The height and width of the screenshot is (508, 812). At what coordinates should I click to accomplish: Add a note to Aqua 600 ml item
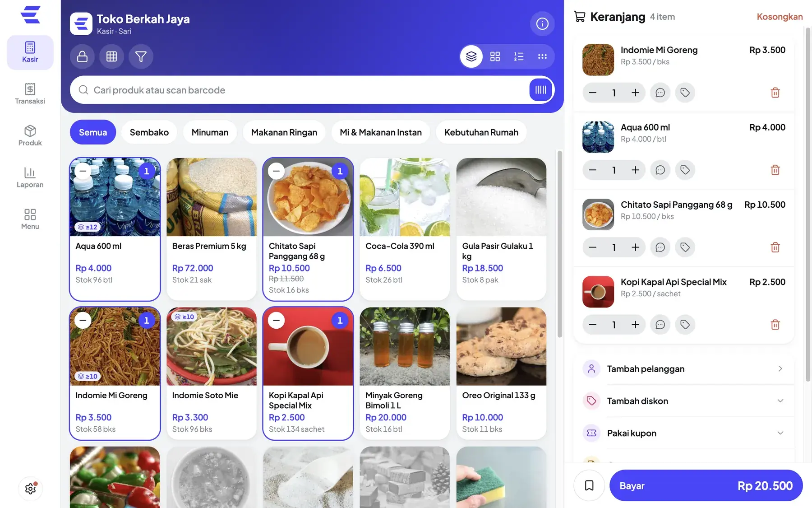[660, 170]
